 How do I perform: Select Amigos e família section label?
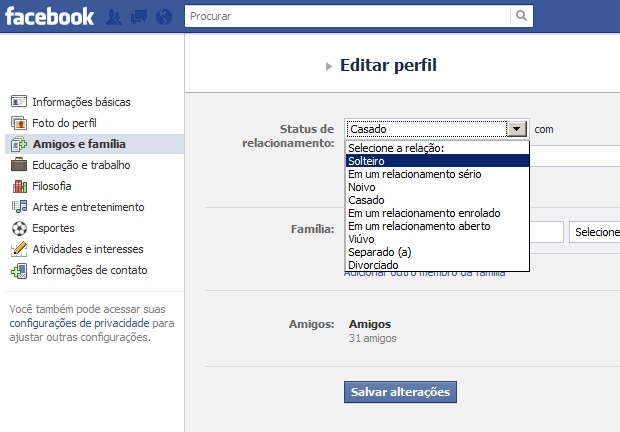coord(79,144)
